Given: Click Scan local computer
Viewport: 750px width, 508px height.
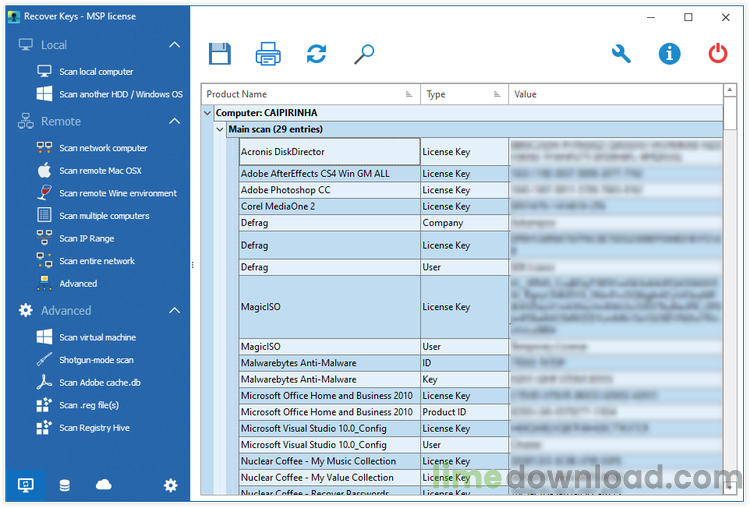Looking at the screenshot, I should (x=95, y=72).
